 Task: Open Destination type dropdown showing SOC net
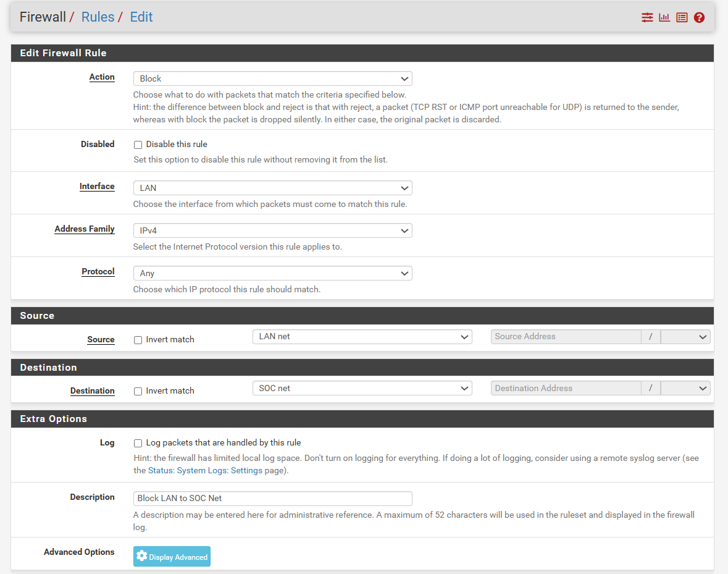(362, 388)
